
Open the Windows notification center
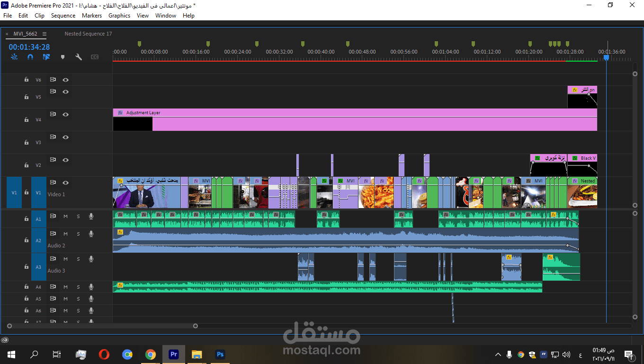click(x=629, y=355)
